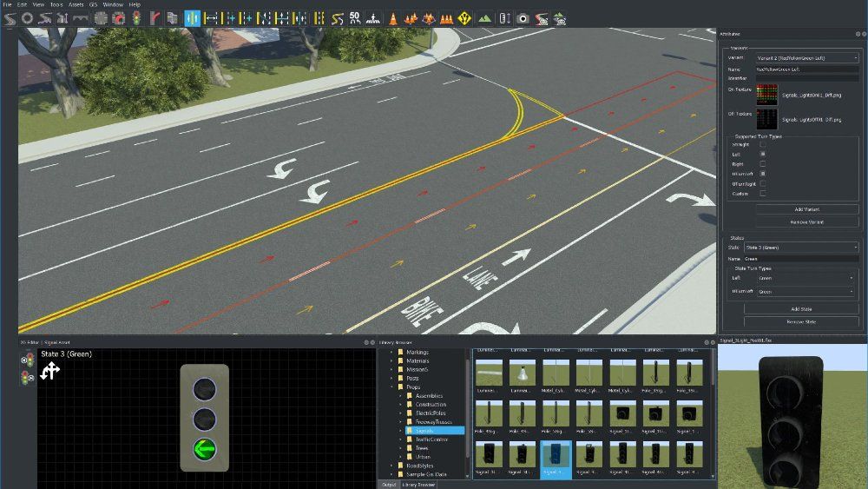Check the Custom turn type checkbox

763,194
